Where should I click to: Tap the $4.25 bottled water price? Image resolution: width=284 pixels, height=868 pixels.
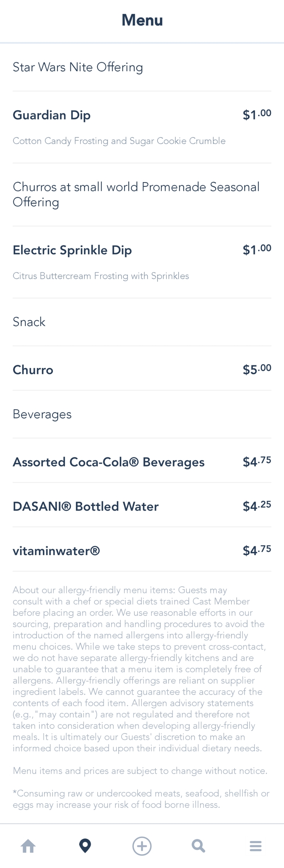257,506
